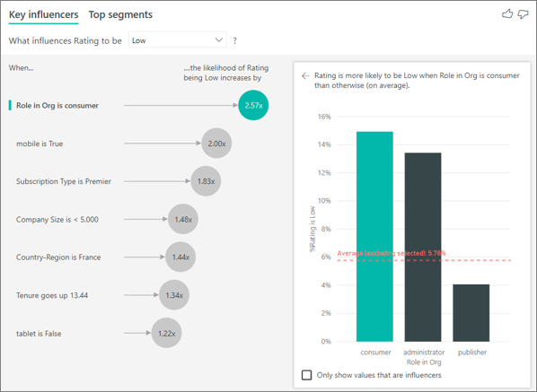Open the Rating value dropdown showing Low
The width and height of the screenshot is (537, 392).
pyautogui.click(x=178, y=40)
